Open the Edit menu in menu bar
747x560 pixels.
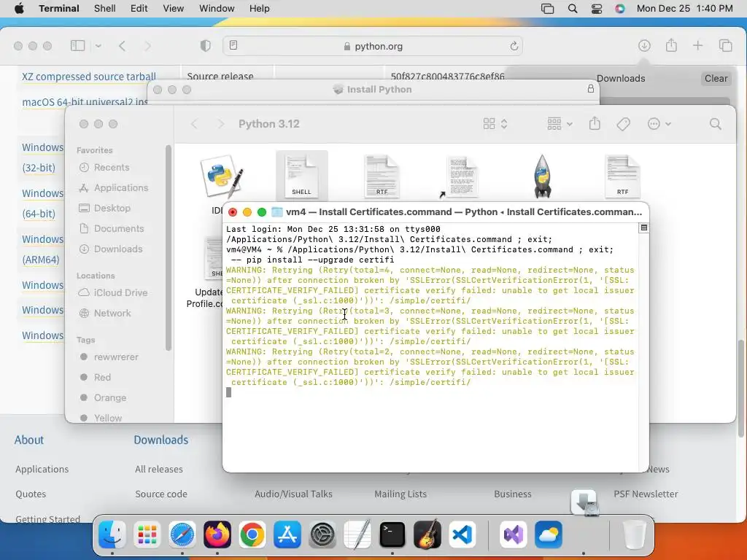tap(139, 8)
